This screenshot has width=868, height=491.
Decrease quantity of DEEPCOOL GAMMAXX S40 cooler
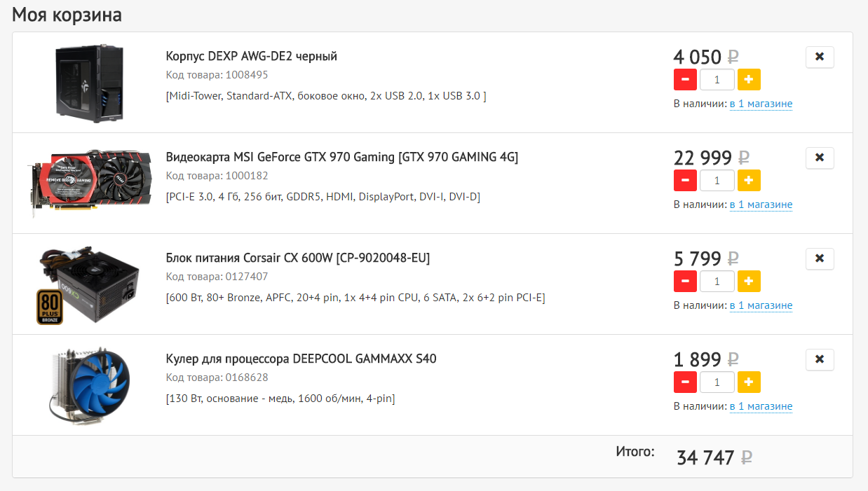[685, 382]
